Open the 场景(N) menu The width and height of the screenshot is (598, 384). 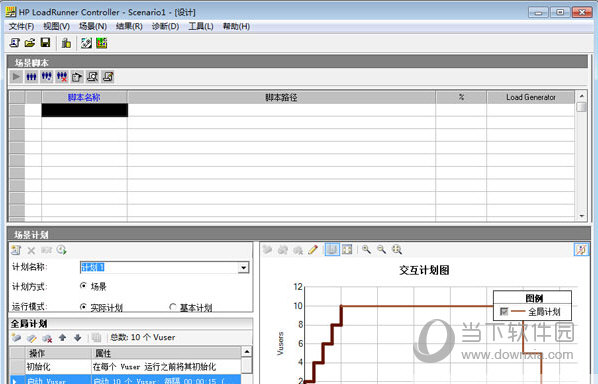tap(93, 26)
